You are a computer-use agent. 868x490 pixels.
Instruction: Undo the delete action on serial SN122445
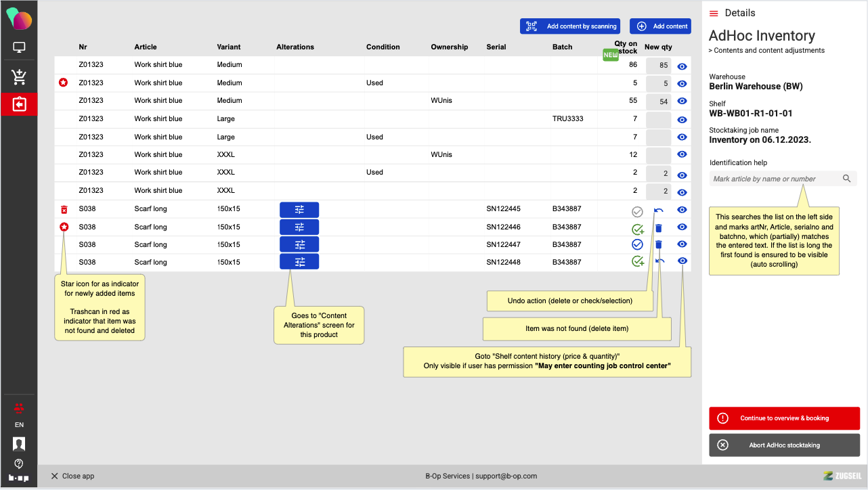tap(659, 211)
